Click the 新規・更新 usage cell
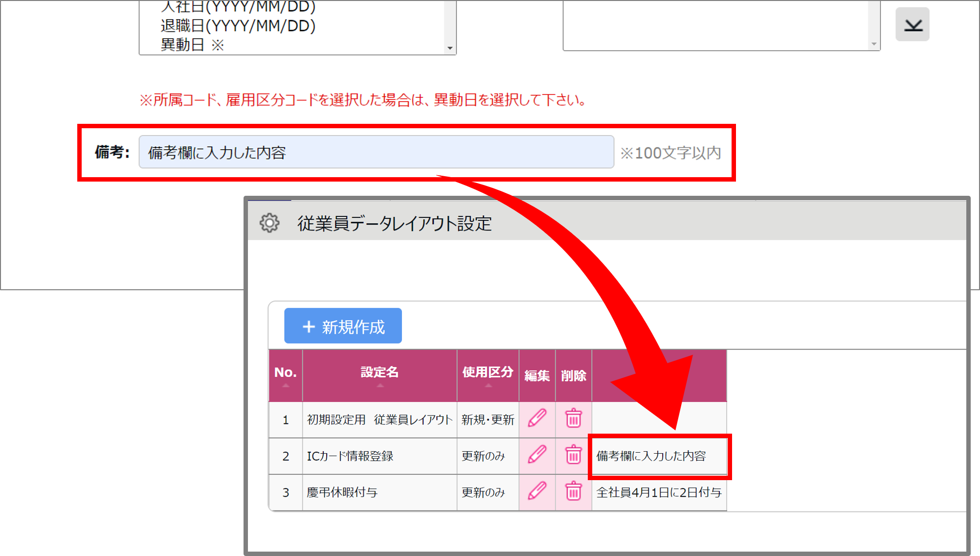 pyautogui.click(x=488, y=420)
